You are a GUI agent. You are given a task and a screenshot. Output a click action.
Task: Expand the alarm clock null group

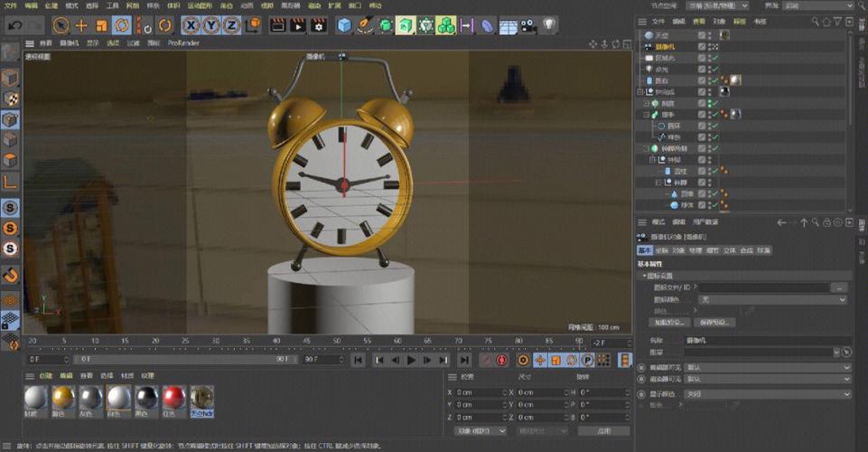click(640, 92)
